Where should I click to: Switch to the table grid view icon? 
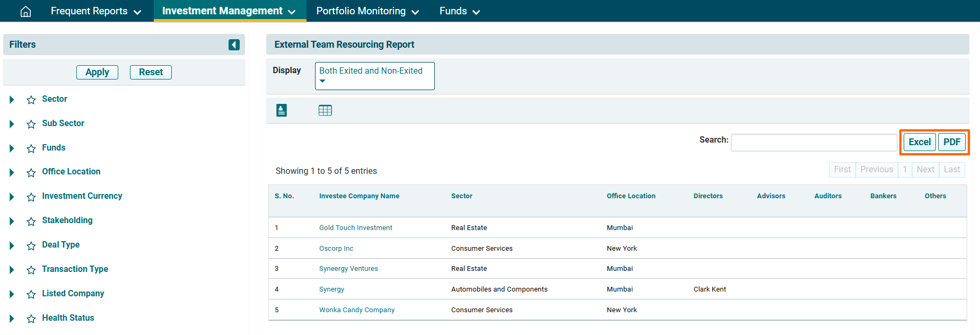325,110
